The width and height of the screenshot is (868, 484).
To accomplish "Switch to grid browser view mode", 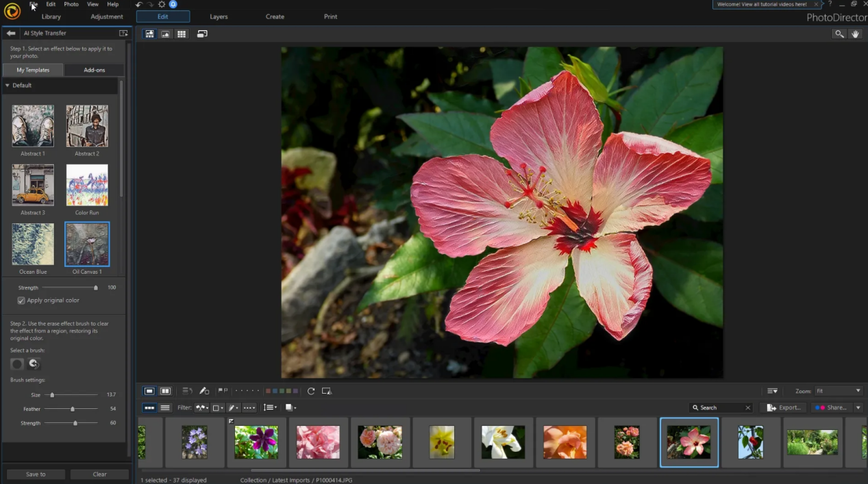I will click(182, 34).
